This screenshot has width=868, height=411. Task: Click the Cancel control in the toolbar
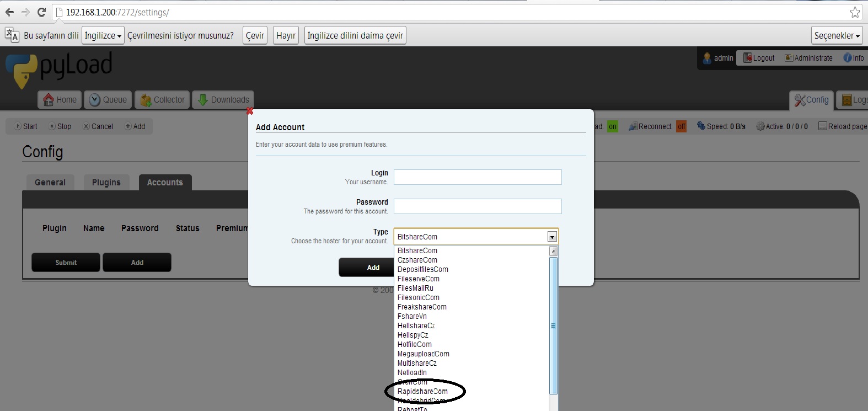[98, 126]
